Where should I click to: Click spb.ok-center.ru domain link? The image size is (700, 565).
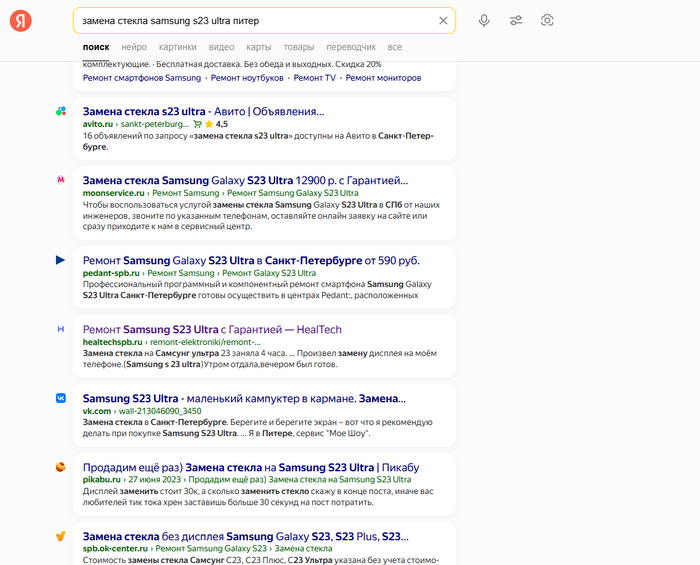pyautogui.click(x=115, y=548)
